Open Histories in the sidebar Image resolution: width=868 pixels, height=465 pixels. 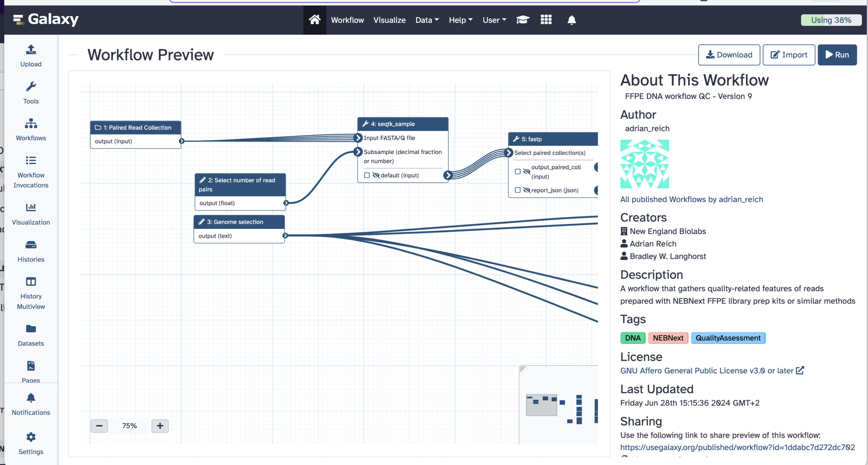pos(31,251)
